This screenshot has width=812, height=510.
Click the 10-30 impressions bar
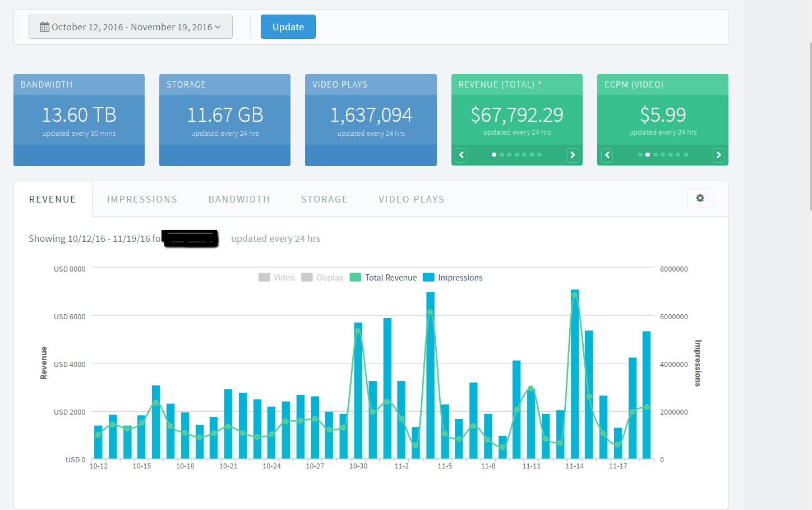pos(358,390)
